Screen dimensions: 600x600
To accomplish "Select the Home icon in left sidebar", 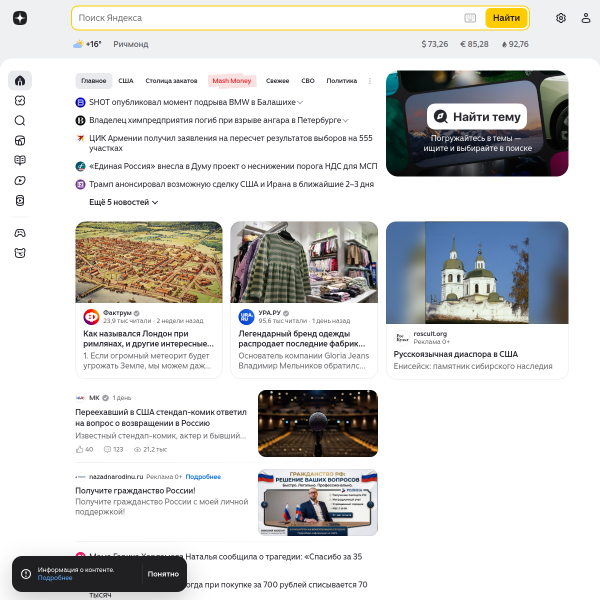I will tap(20, 81).
